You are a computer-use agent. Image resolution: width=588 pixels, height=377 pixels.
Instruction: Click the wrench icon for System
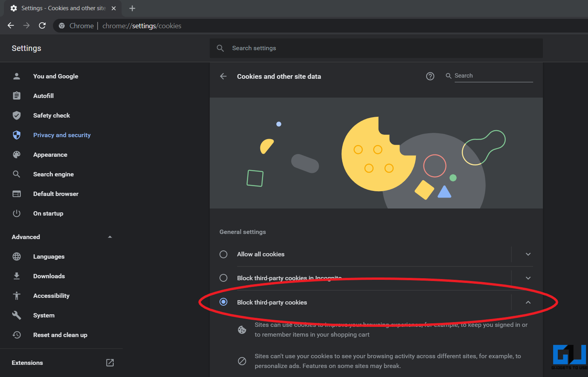pyautogui.click(x=16, y=315)
